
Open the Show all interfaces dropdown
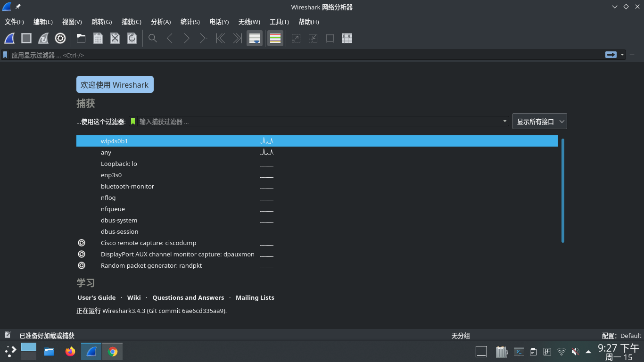click(x=539, y=121)
